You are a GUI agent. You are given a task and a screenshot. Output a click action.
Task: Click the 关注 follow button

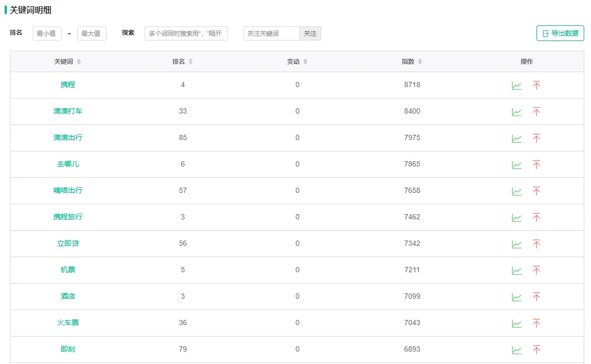[310, 34]
